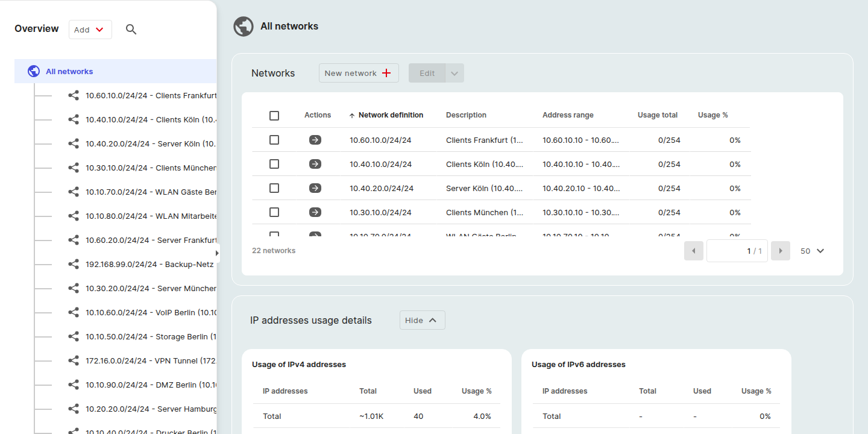Click Server Köln description cell in table

[x=485, y=188]
